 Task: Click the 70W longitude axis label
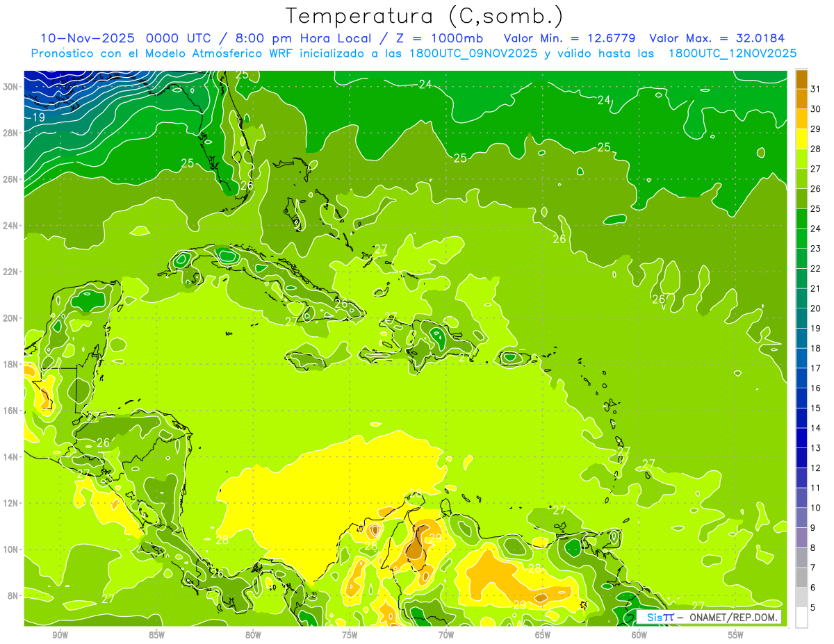click(446, 635)
